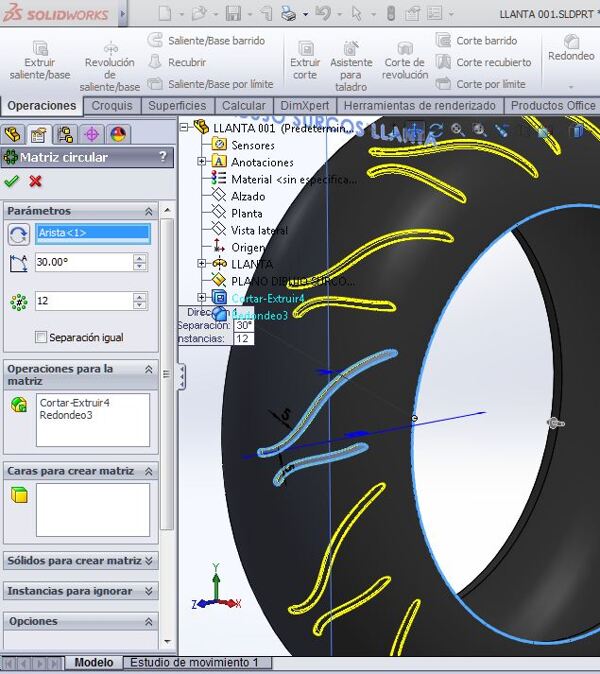600x674 pixels.
Task: Expand SolidWorks menu flyout arrow
Action: [123, 14]
